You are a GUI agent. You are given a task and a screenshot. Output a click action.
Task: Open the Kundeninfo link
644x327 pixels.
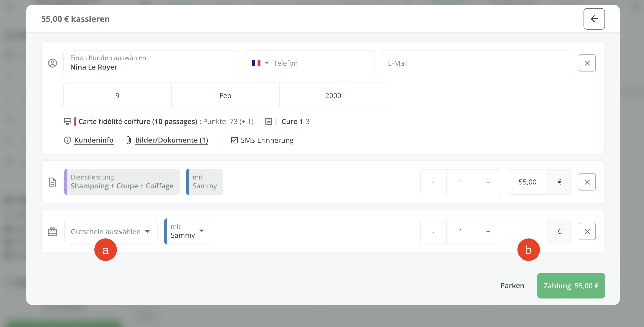94,140
